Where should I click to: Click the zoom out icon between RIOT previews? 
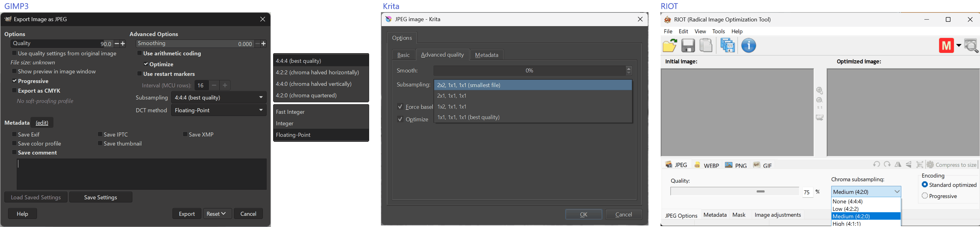click(x=820, y=100)
